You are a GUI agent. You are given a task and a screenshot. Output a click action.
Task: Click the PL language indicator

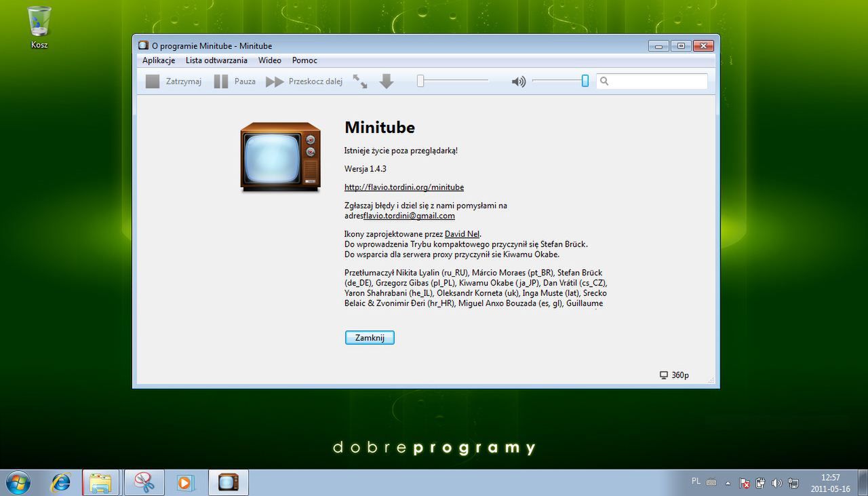pos(696,481)
